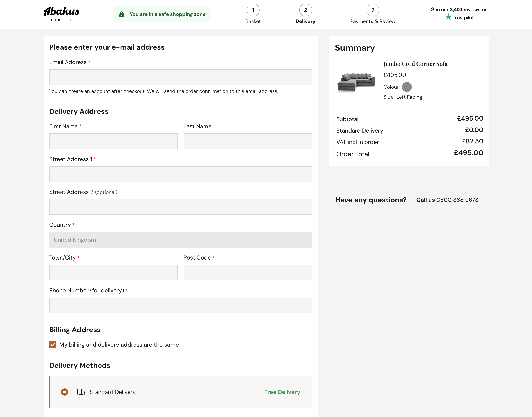Click the green padlock safe-shopping icon
Screen dimensions: 532x417
[121, 14]
